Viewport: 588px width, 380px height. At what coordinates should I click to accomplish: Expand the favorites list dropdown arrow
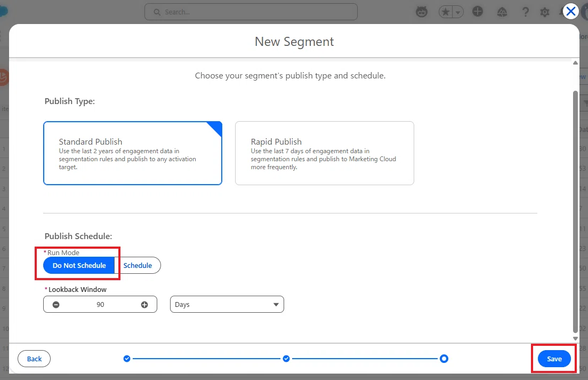458,12
